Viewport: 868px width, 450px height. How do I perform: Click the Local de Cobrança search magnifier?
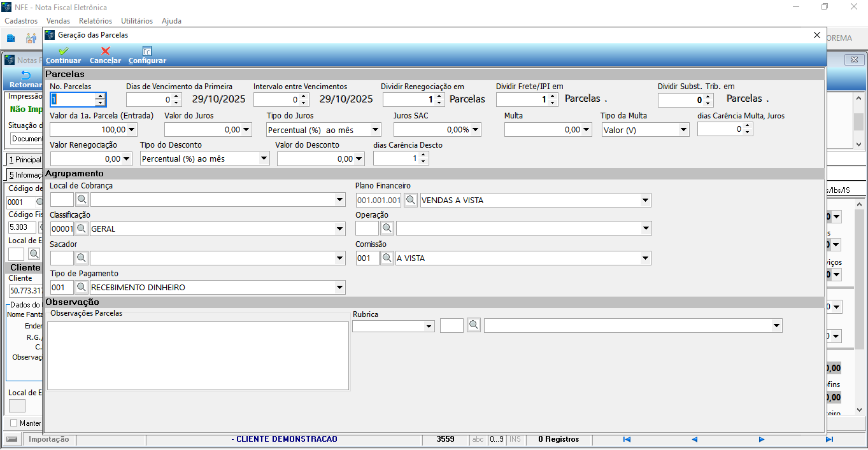(82, 200)
